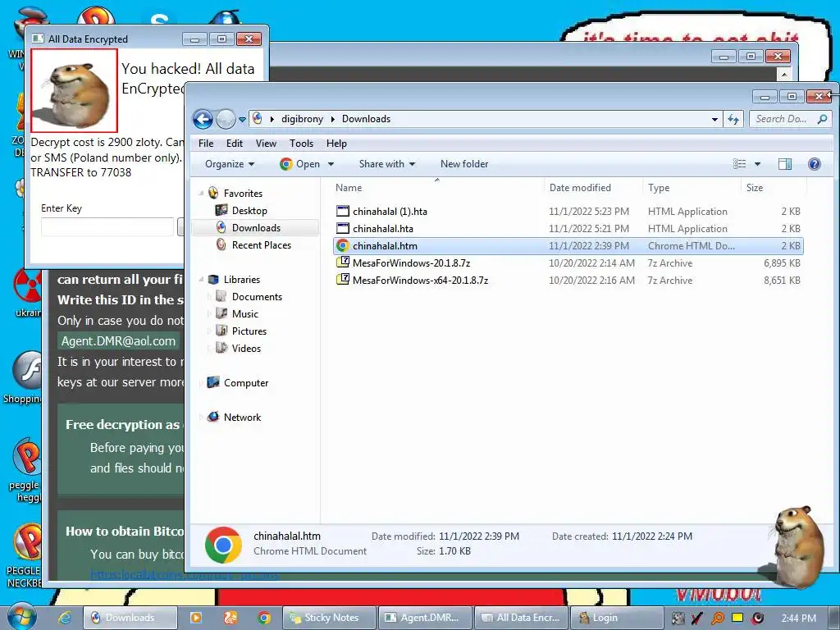Switch to Sticky Notes taskbar button
Image resolution: width=840 pixels, height=630 pixels.
tap(329, 618)
